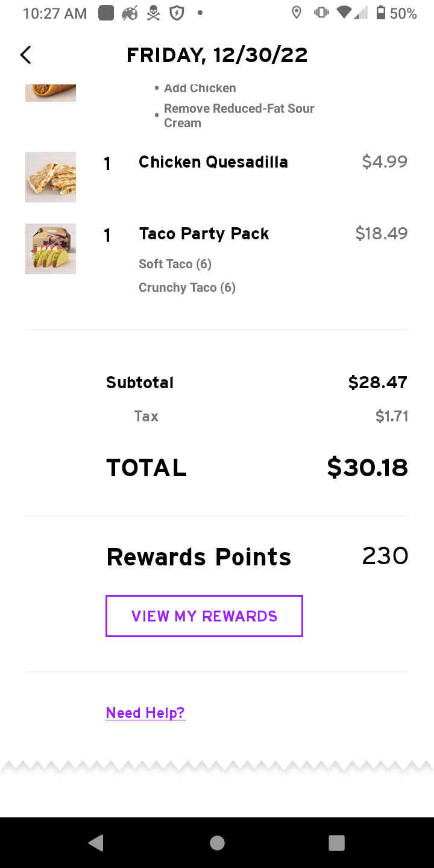The width and height of the screenshot is (434, 868).
Task: Tap the skull and crossbones notification icon
Action: point(154,13)
